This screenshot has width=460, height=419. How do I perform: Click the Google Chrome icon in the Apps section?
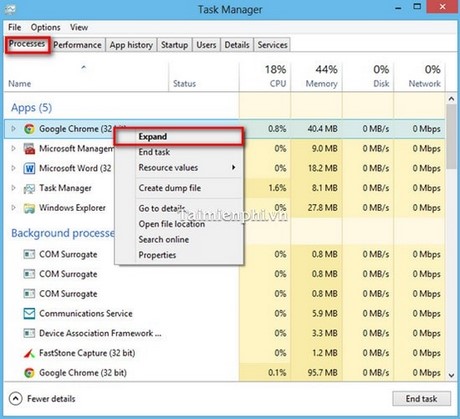tap(29, 129)
